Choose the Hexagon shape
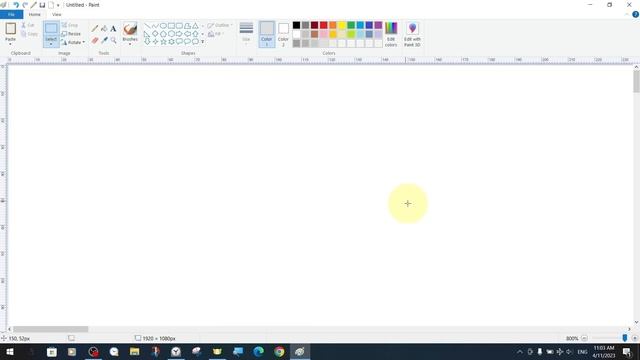Viewport: 640px width, 360px height. tap(171, 34)
